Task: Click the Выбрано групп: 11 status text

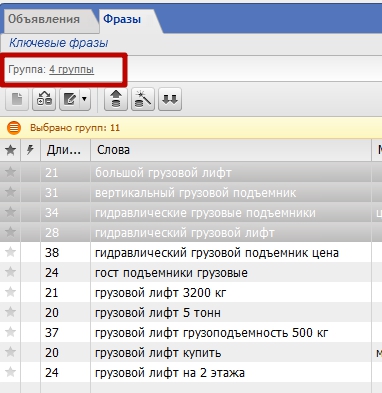Action: 75,128
